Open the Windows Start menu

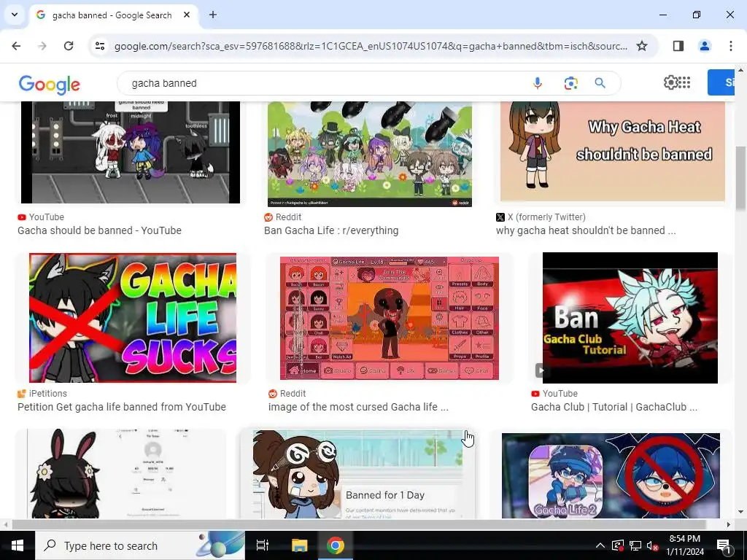[x=18, y=545]
